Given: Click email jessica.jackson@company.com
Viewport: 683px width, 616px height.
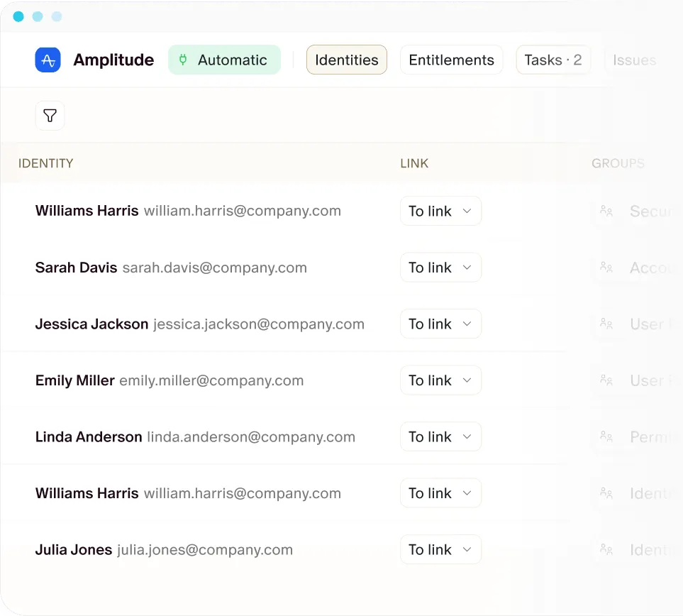Looking at the screenshot, I should tap(259, 324).
